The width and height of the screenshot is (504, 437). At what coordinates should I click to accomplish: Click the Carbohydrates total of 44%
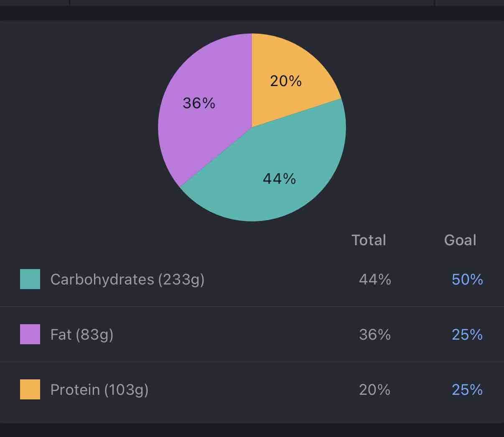coord(375,279)
